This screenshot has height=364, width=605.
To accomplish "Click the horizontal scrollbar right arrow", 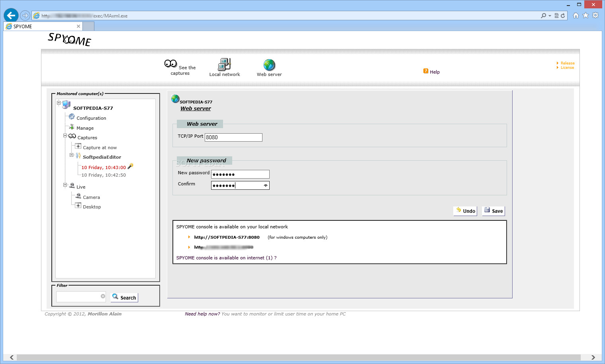I will (x=593, y=357).
